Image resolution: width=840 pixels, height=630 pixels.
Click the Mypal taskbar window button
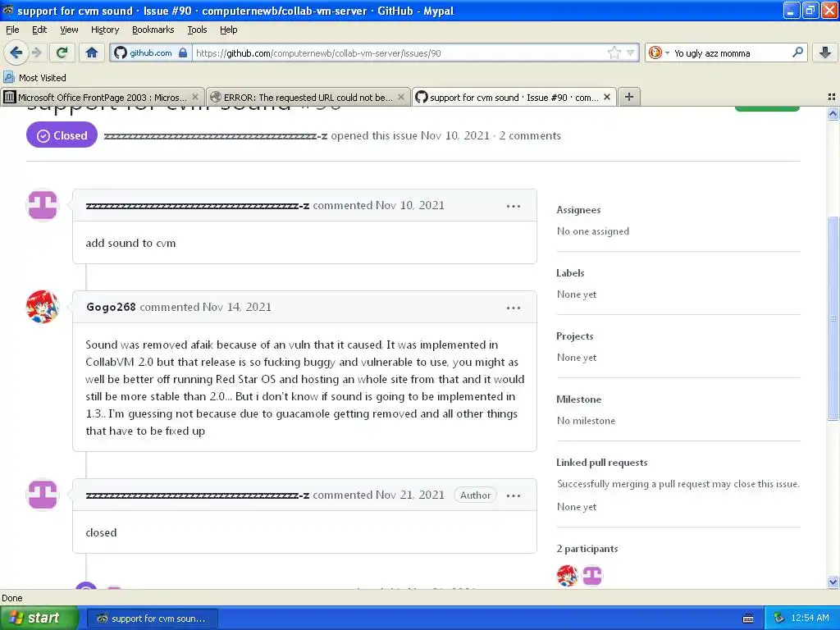coord(152,619)
